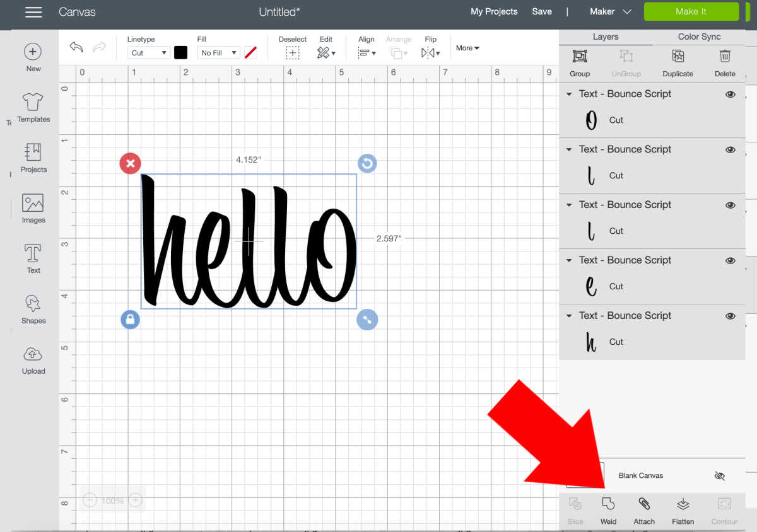
Task: Open the Images panel
Action: 33,208
